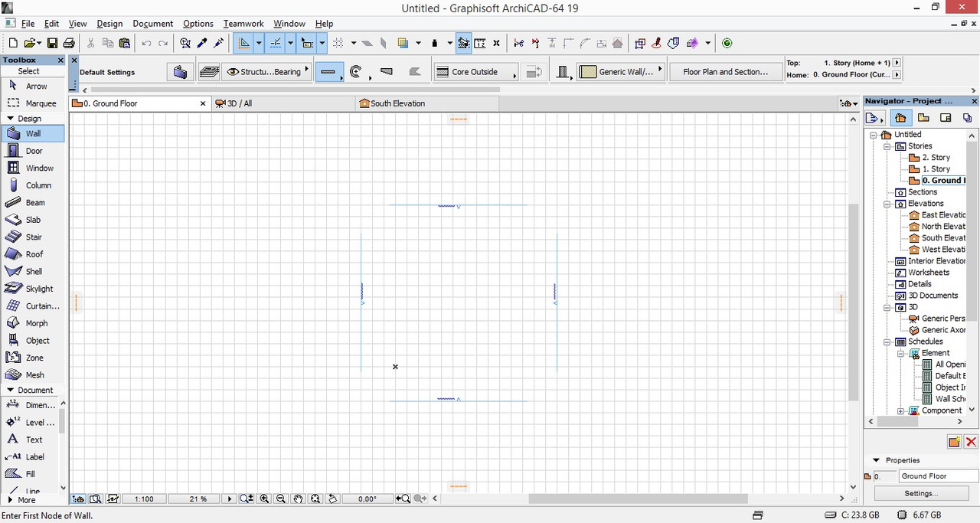Open the Design menu
This screenshot has height=523, width=980.
point(109,24)
